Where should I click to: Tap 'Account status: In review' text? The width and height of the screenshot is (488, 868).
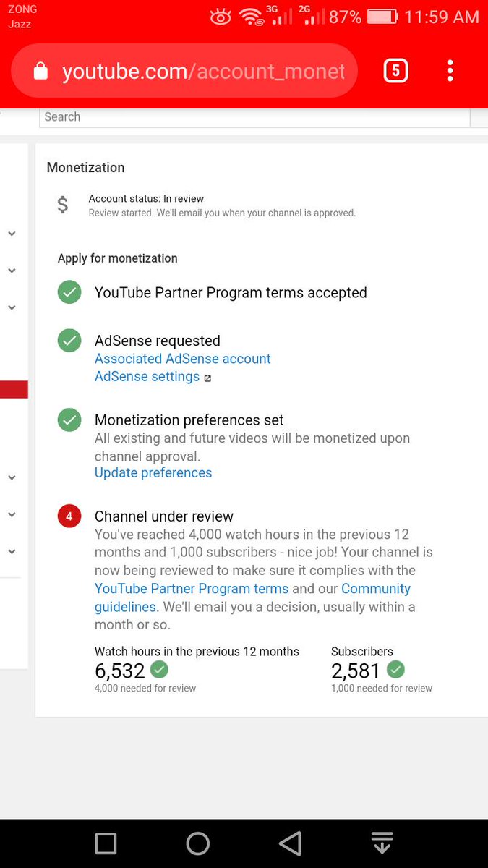(x=146, y=199)
